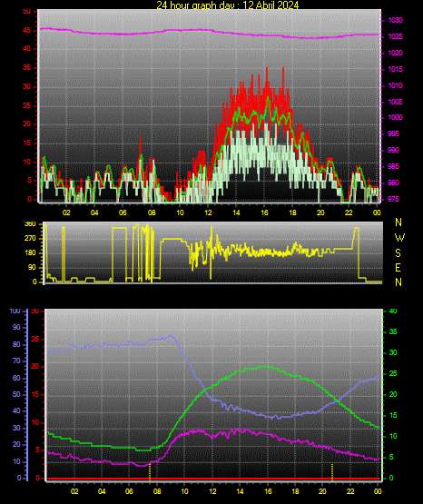This screenshot has width=423, height=504.
Task: Click the 100 label on humidity axis
Action: pos(15,311)
